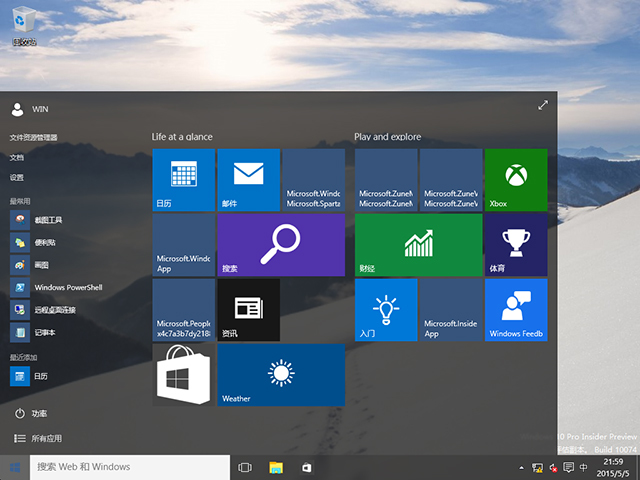Open the Get Started (入门) lightbulb tile

click(386, 310)
